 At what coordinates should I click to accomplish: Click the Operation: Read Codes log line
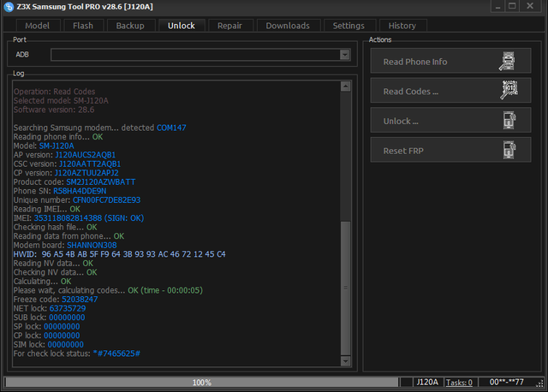coord(54,92)
